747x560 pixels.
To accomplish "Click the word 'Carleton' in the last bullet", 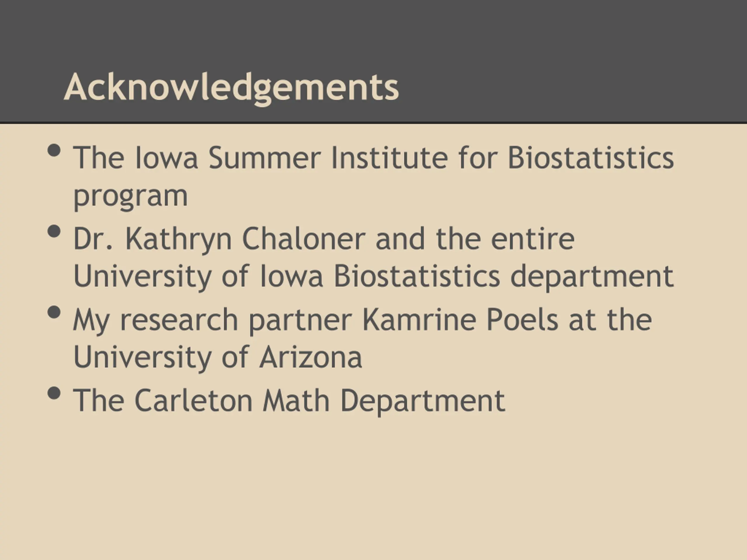I will click(193, 400).
